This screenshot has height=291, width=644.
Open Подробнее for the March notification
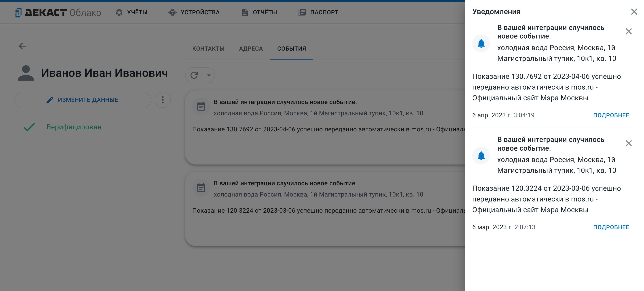(x=611, y=227)
